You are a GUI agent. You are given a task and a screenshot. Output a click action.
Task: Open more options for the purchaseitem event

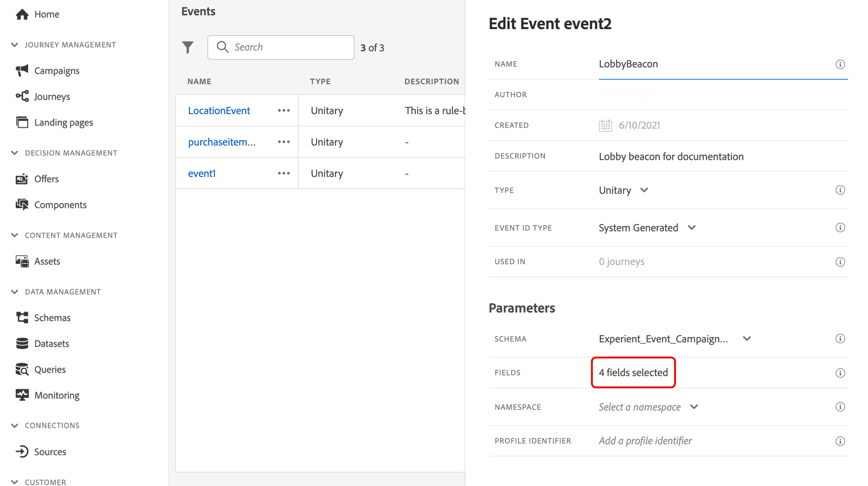click(284, 142)
